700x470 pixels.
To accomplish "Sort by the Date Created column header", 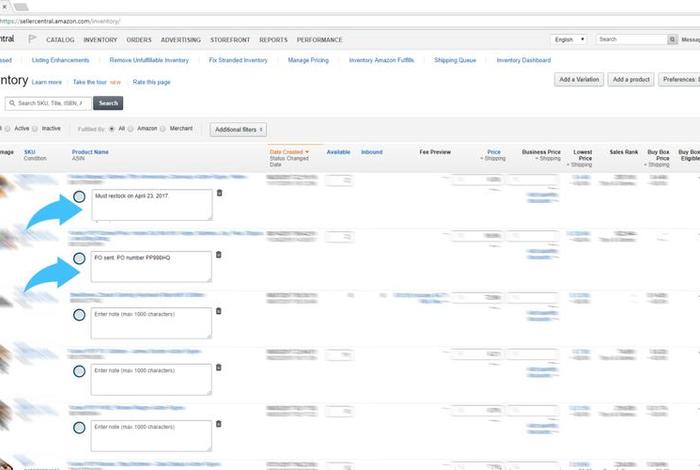I will (288, 152).
